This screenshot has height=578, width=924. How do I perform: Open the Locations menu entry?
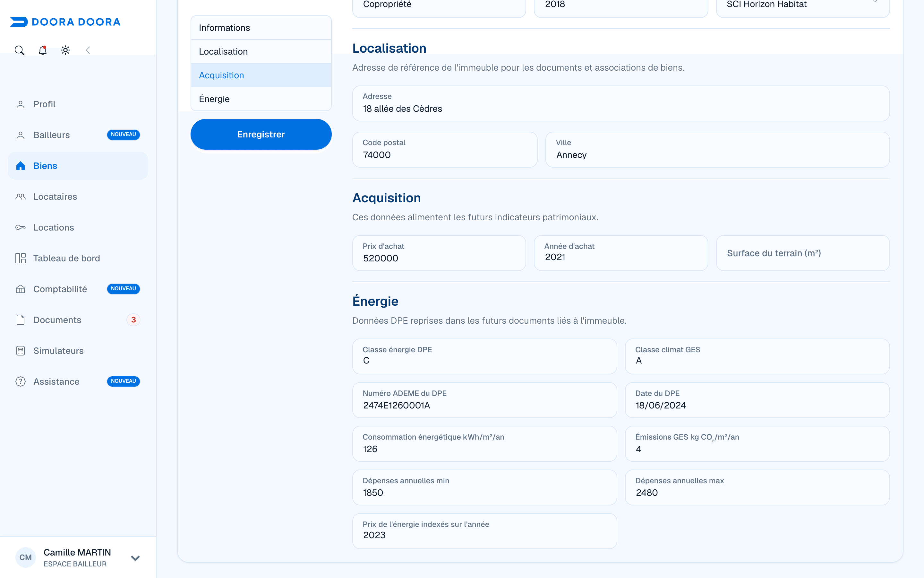(x=78, y=227)
